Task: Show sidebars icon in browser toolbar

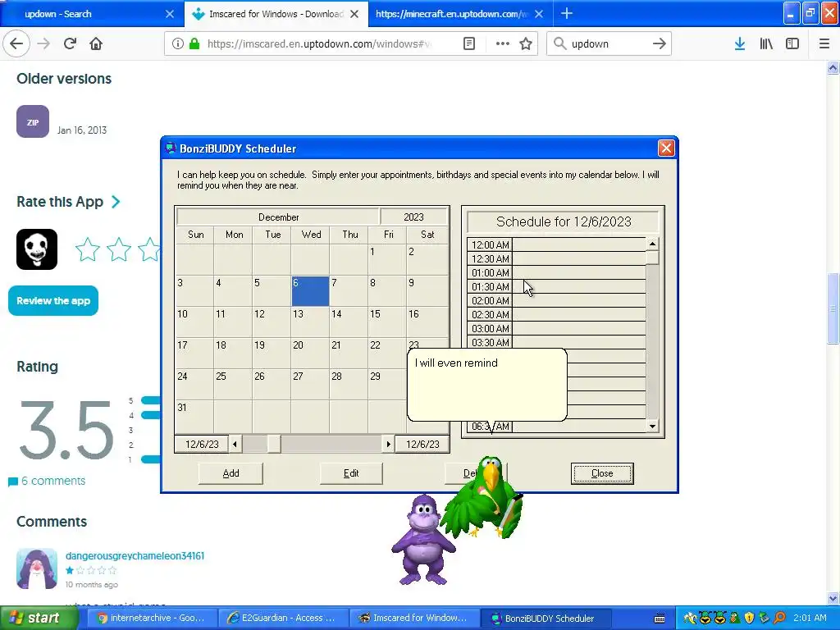Action: pyautogui.click(x=792, y=43)
